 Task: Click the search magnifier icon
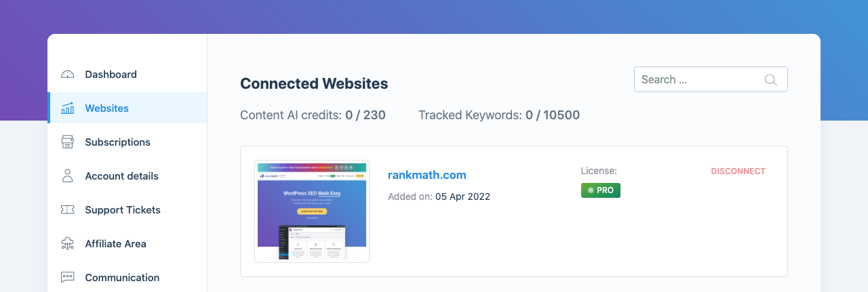pyautogui.click(x=770, y=80)
